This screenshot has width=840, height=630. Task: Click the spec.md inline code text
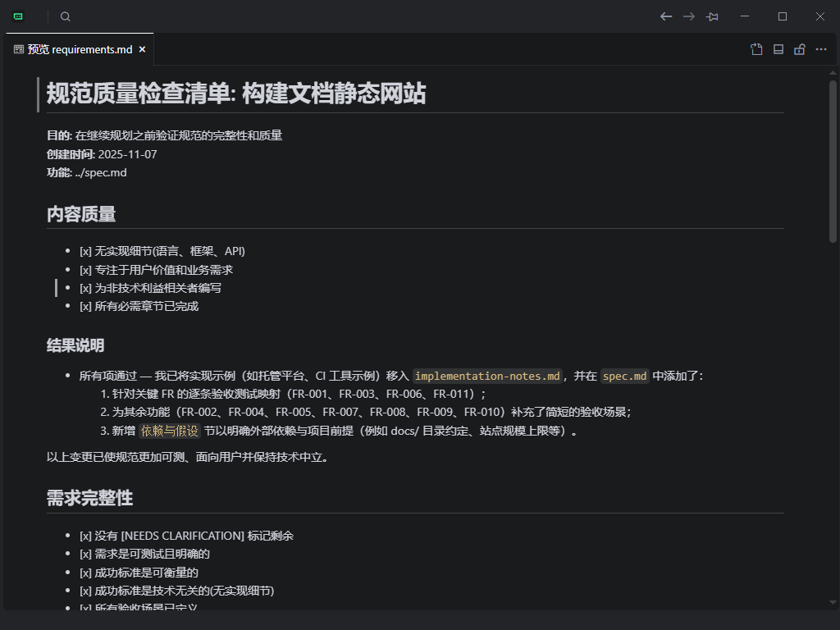pyautogui.click(x=625, y=376)
